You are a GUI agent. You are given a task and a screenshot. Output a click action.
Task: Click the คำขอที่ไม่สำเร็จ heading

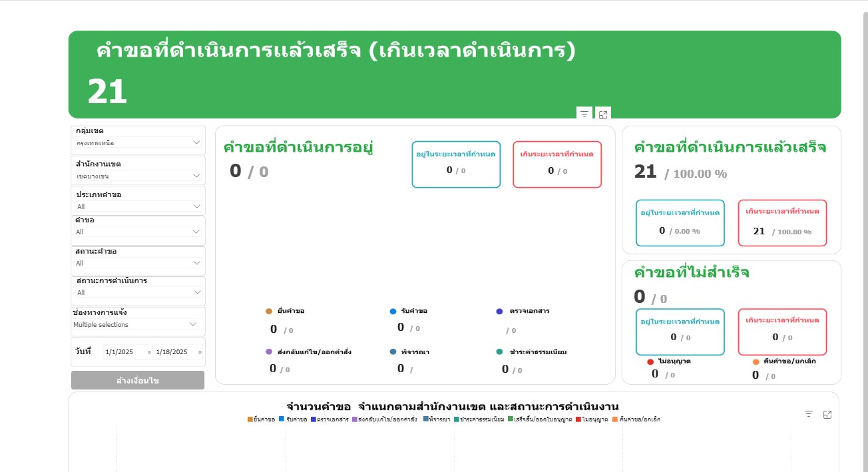click(692, 272)
